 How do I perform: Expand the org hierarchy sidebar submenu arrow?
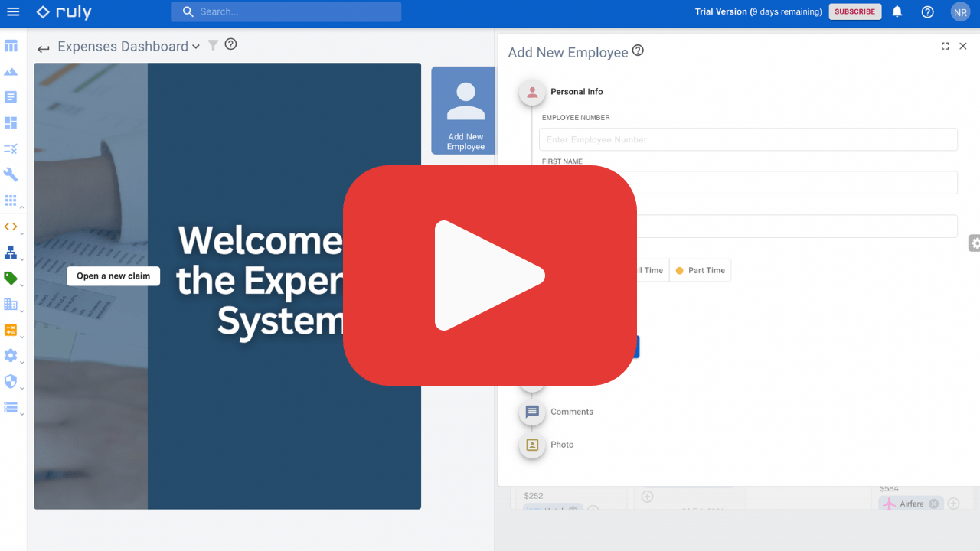click(x=21, y=259)
